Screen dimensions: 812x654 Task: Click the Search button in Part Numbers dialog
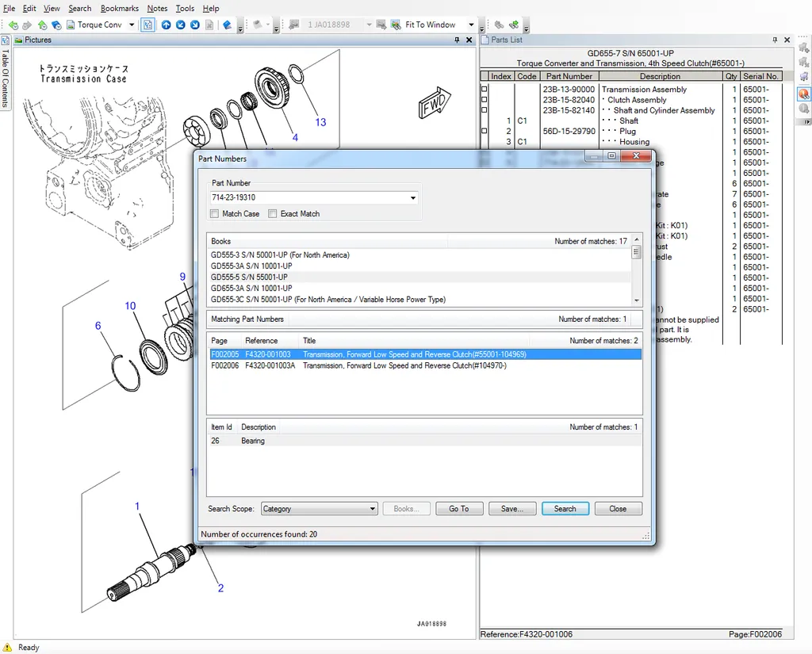[x=565, y=509]
